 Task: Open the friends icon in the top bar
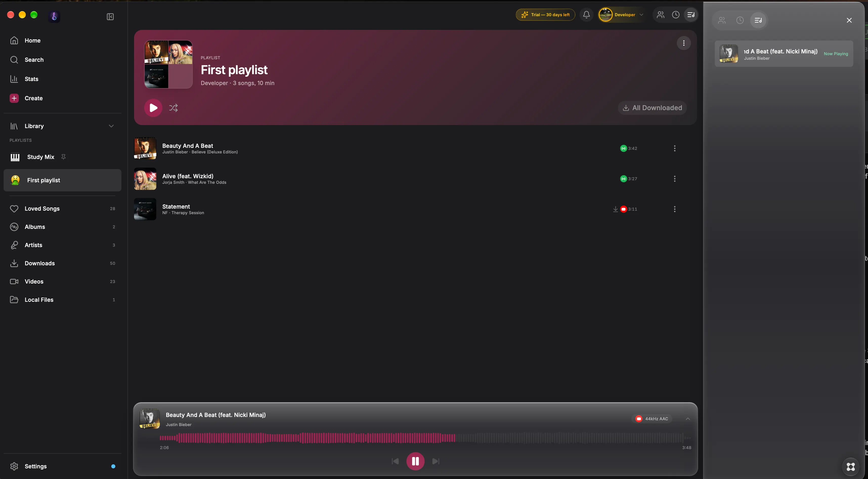[x=660, y=14]
